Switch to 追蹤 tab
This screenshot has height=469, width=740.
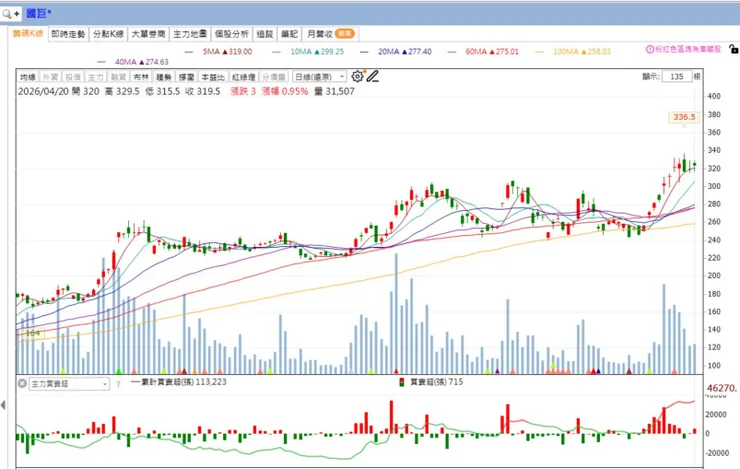tap(265, 34)
